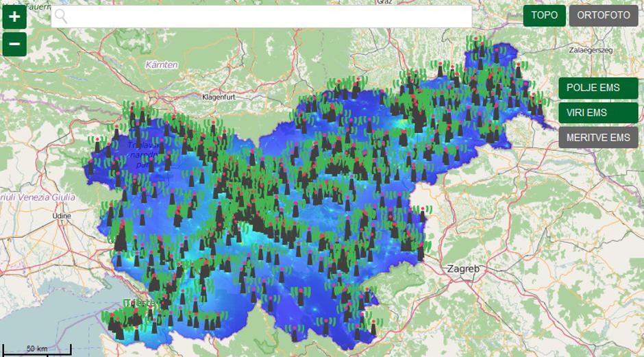Click the Kärnten region label
The image size is (644, 357).
click(x=162, y=64)
